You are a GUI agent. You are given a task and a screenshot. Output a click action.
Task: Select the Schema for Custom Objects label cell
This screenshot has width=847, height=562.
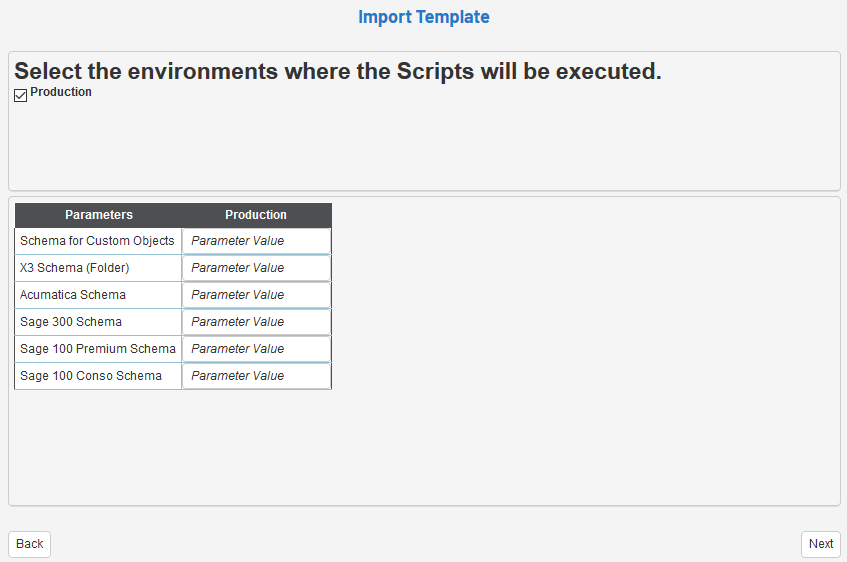[x=97, y=241]
